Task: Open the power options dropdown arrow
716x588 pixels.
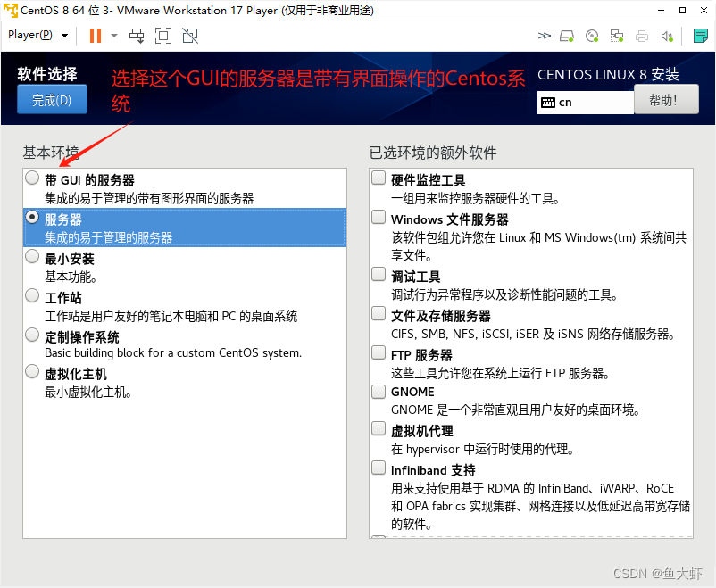Action: click(x=114, y=36)
